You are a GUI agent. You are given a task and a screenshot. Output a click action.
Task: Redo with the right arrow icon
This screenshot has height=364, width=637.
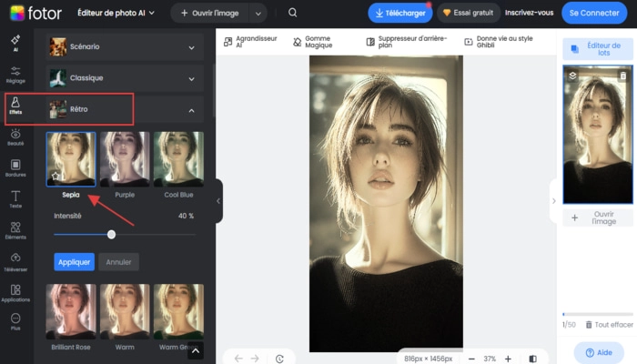pos(255,359)
